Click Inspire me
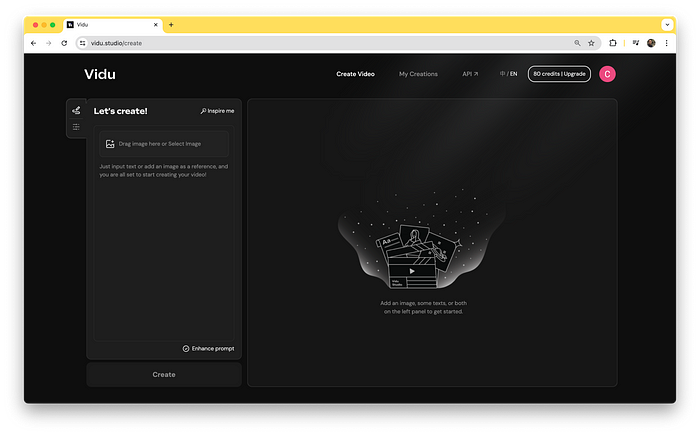The image size is (700, 435). (x=217, y=111)
